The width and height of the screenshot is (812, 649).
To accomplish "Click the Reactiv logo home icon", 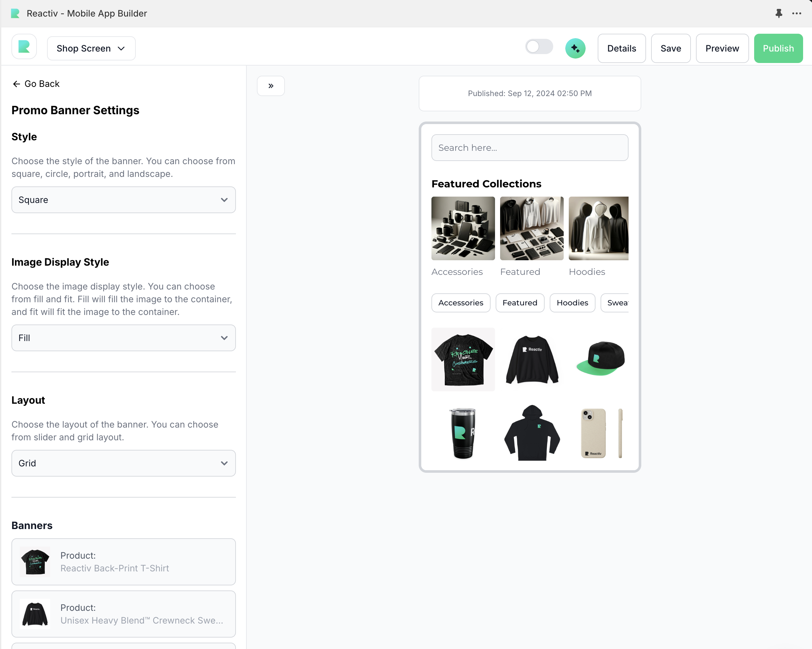I will [24, 47].
